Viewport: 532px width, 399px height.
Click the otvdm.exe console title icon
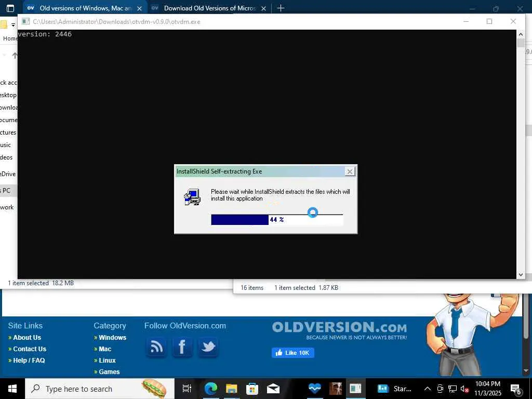pos(25,21)
